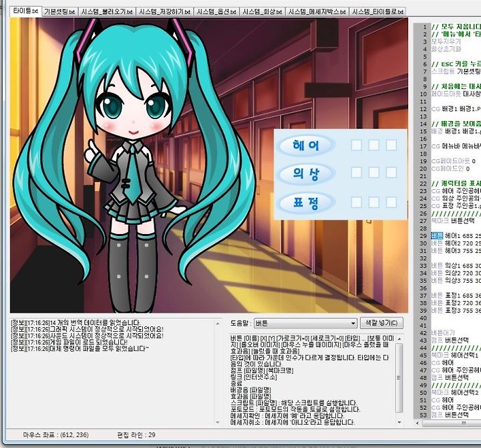Click code line 30 '버튼 헤어2 720'
The image size is (481, 448).
click(456, 243)
